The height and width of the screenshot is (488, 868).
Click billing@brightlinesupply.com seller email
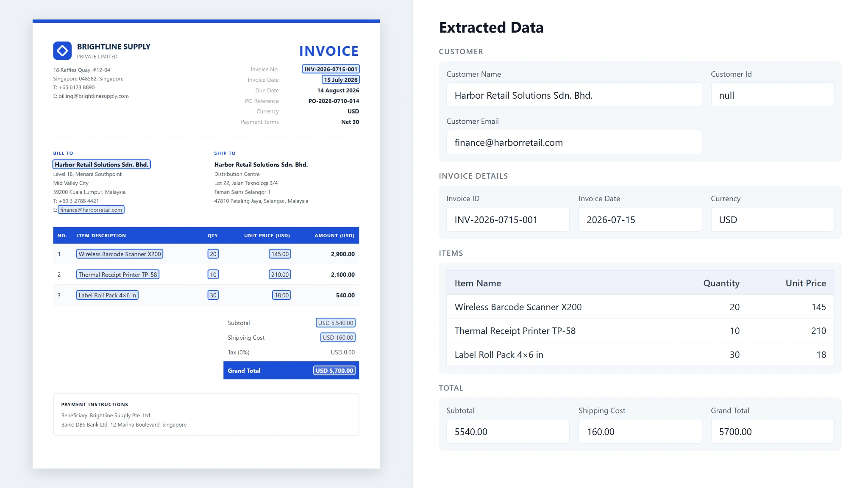93,96
